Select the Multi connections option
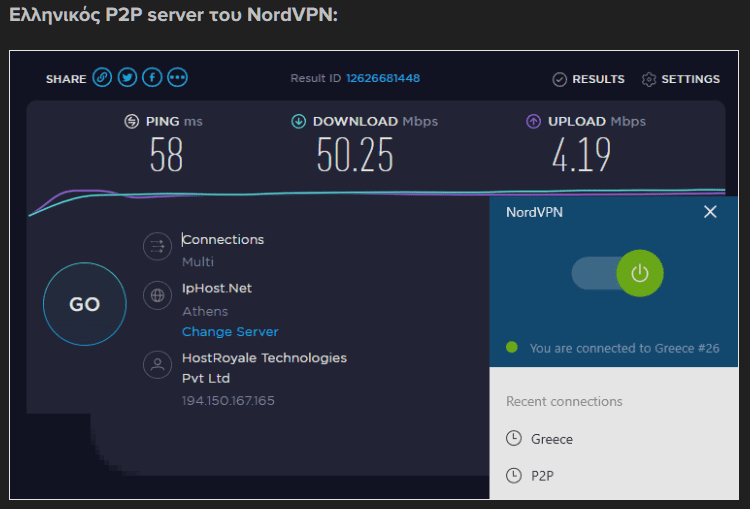Image resolution: width=750 pixels, height=509 pixels. pyautogui.click(x=198, y=262)
